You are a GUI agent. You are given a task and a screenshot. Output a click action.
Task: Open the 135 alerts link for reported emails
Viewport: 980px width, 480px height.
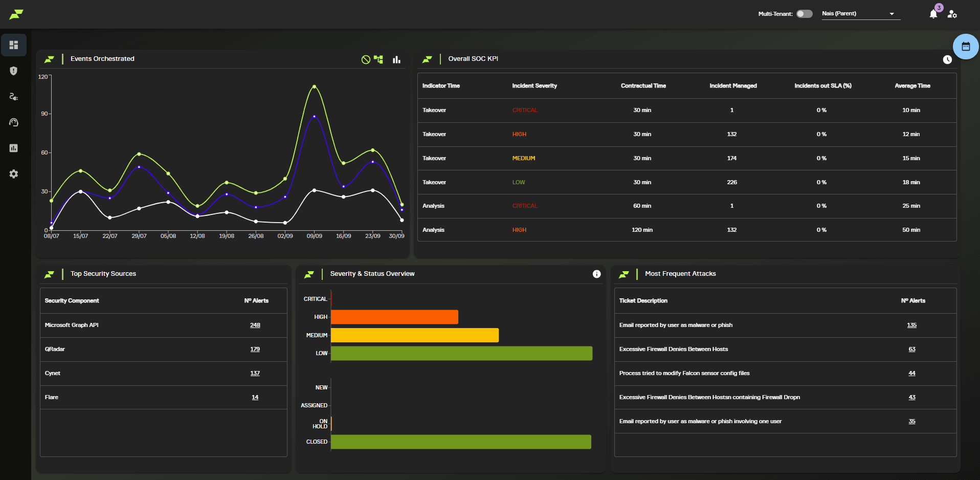[x=911, y=325]
